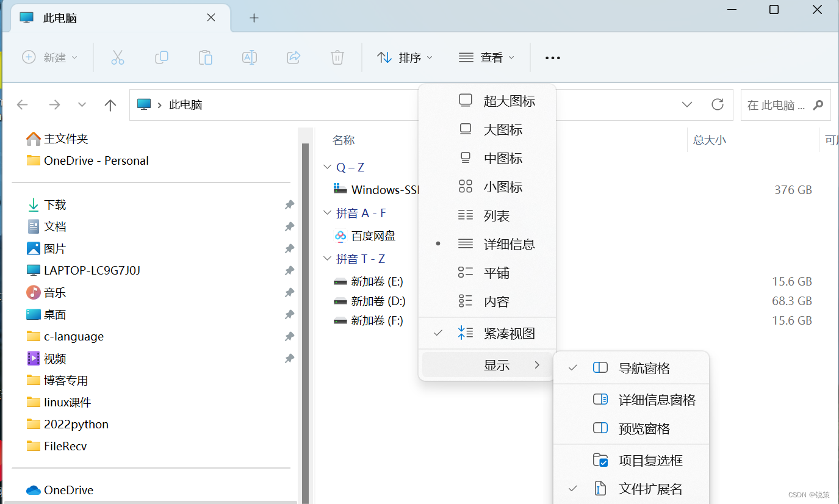Sort by the 总大小 column header
839x504 pixels.
710,140
